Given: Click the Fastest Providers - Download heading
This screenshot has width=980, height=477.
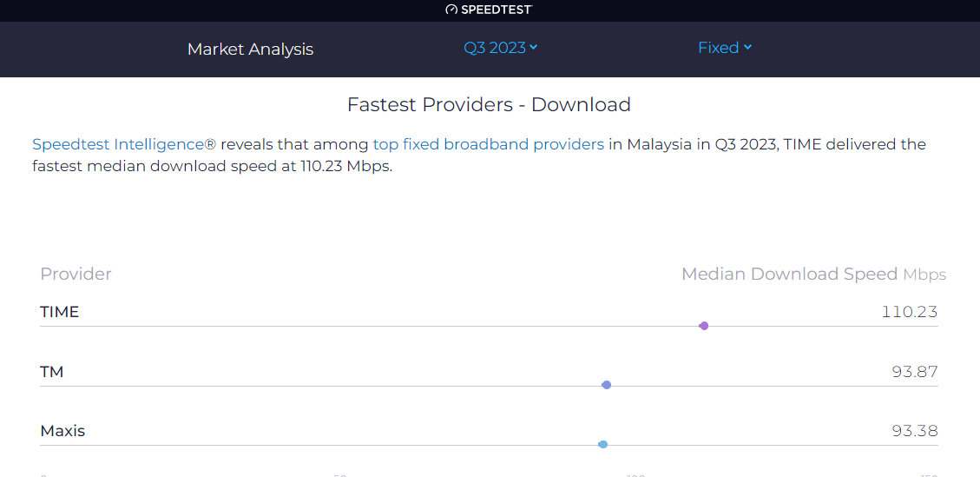Looking at the screenshot, I should (x=489, y=105).
